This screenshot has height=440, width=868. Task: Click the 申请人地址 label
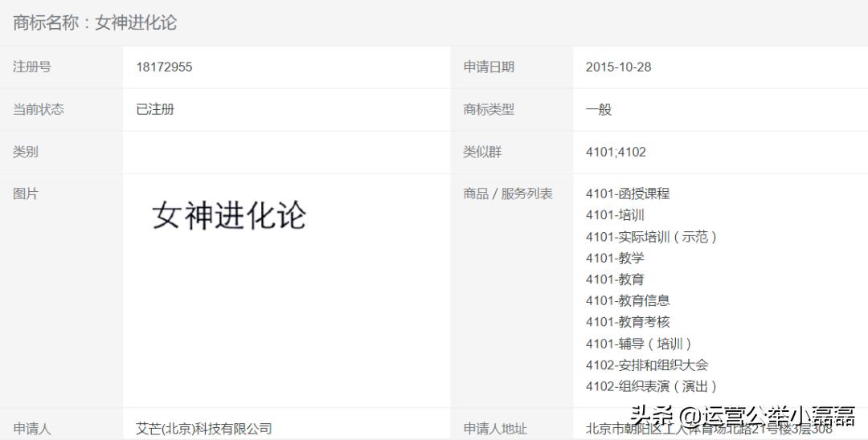(x=495, y=429)
